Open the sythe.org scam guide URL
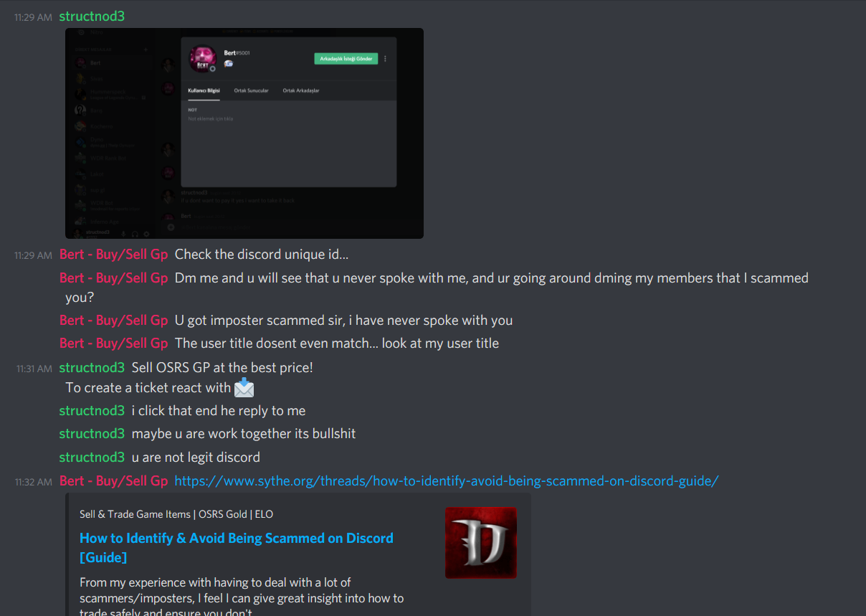Viewport: 866px width, 616px height. coord(447,481)
